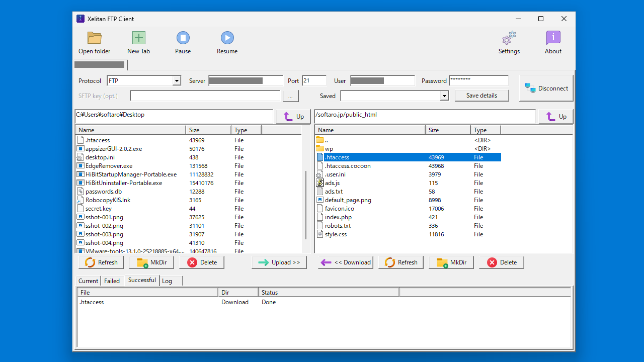
Task: Open Settings gear icon
Action: [x=509, y=38]
